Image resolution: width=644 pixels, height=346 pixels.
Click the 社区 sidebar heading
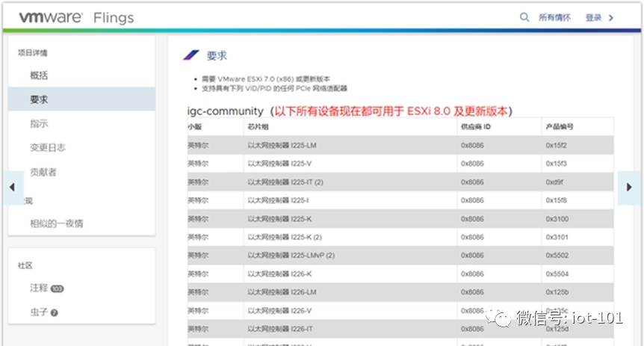[25, 265]
